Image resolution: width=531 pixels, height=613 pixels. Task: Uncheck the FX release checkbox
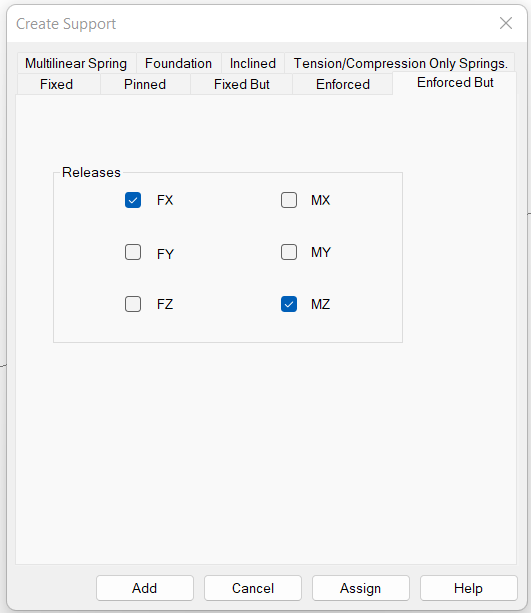point(133,200)
